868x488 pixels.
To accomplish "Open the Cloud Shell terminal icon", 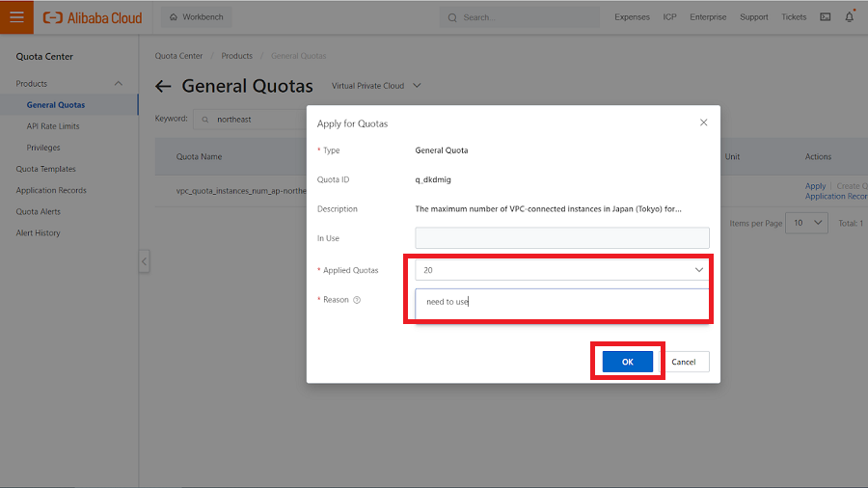I will 825,17.
